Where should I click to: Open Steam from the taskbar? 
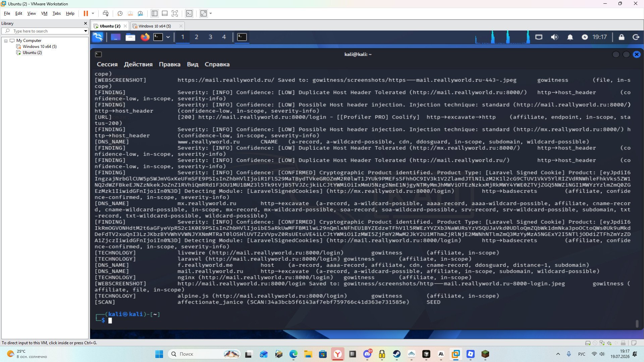(x=397, y=354)
